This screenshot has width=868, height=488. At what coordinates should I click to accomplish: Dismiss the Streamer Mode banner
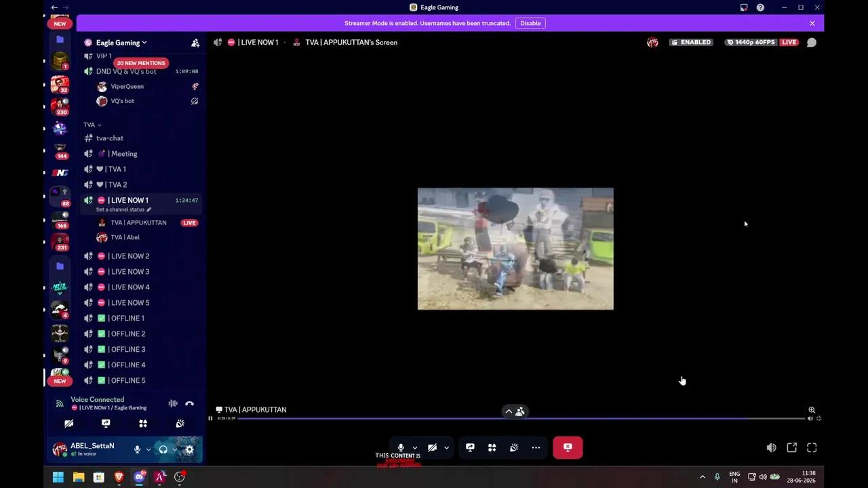coord(812,23)
